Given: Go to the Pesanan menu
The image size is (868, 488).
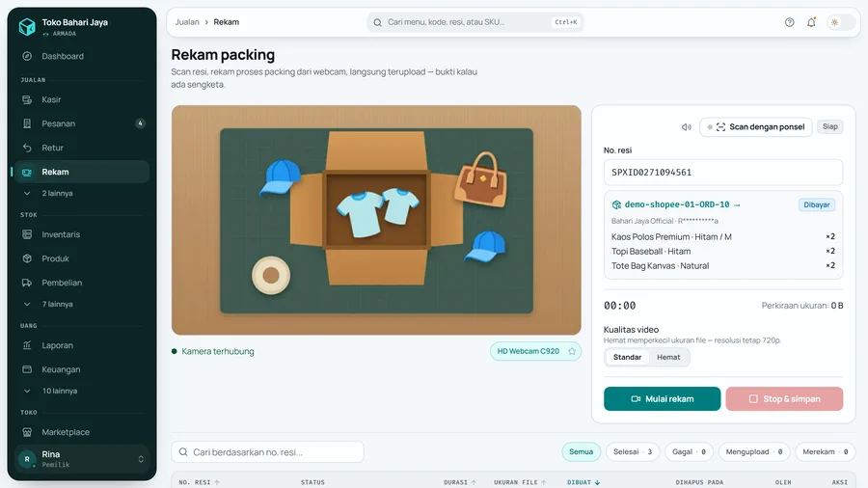Looking at the screenshot, I should [x=82, y=123].
